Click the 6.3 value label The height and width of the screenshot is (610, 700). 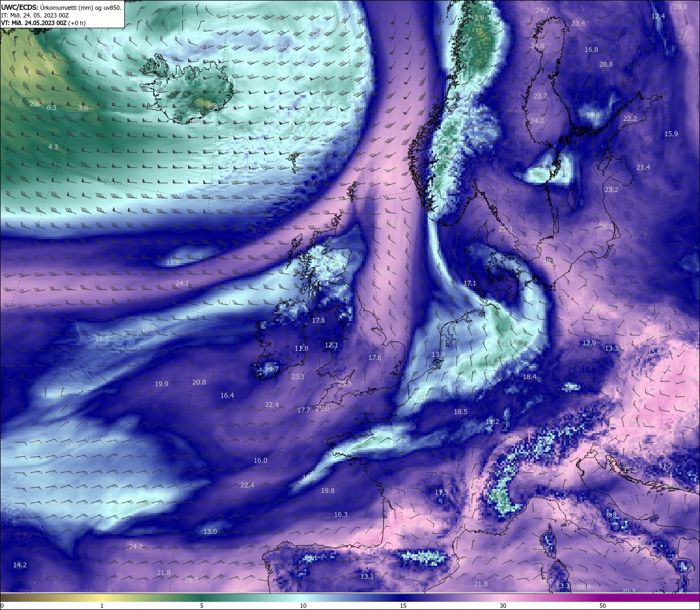click(51, 108)
